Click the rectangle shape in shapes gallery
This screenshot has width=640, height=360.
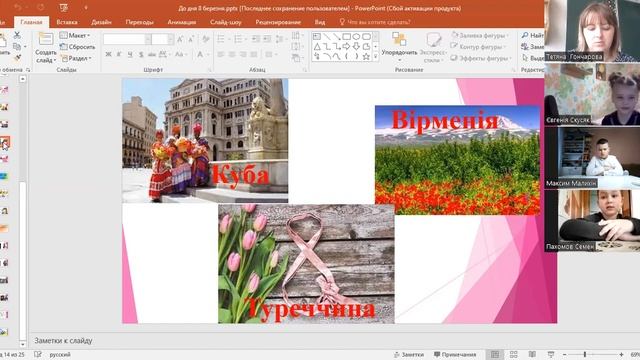point(347,37)
